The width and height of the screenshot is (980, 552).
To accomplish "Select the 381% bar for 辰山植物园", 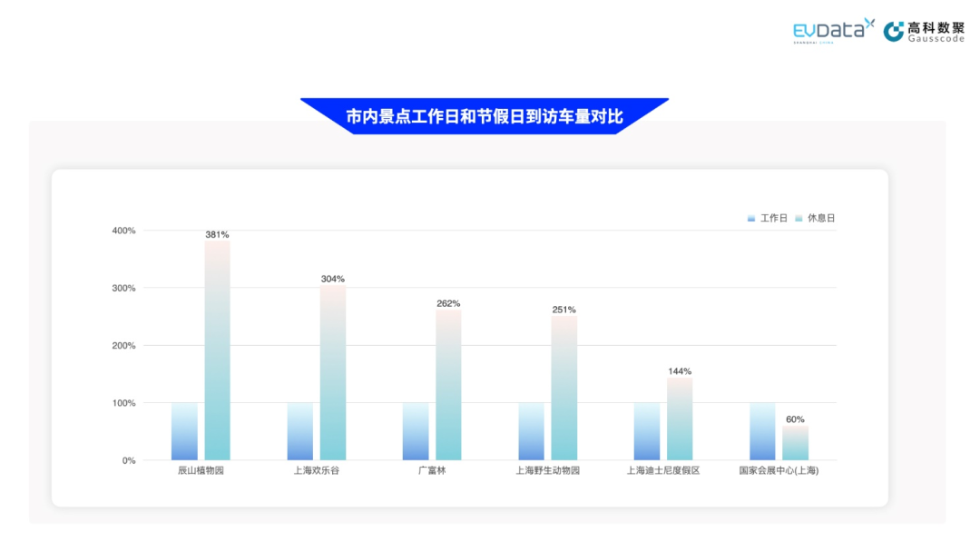I will click(x=217, y=350).
